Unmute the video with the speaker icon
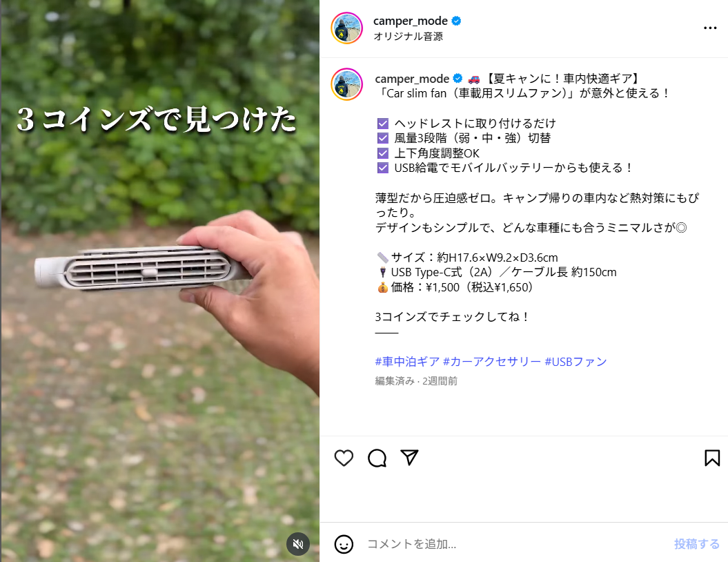Screen dimensions: 728x562 [x=298, y=544]
